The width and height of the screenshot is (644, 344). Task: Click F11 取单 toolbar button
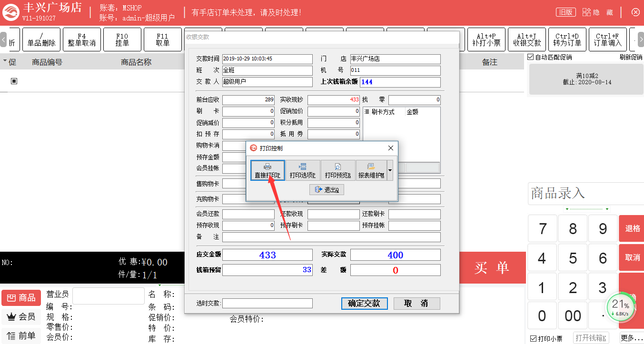[163, 39]
